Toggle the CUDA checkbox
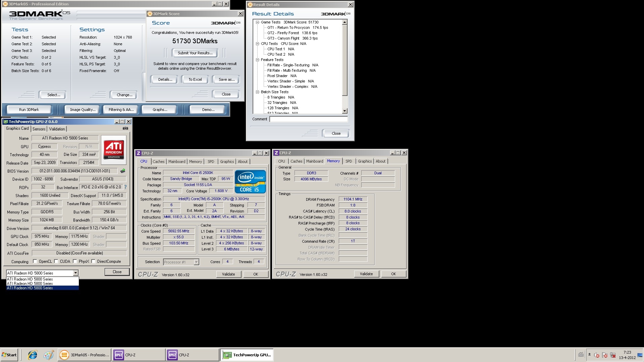The image size is (644, 362). click(56, 261)
